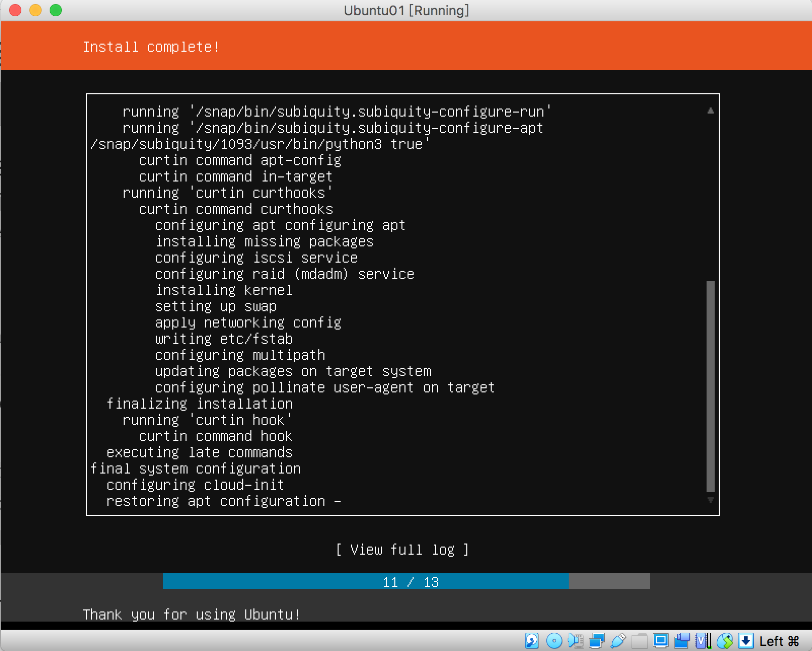
Task: Click the 'finalizing installation' log line
Action: (x=200, y=404)
